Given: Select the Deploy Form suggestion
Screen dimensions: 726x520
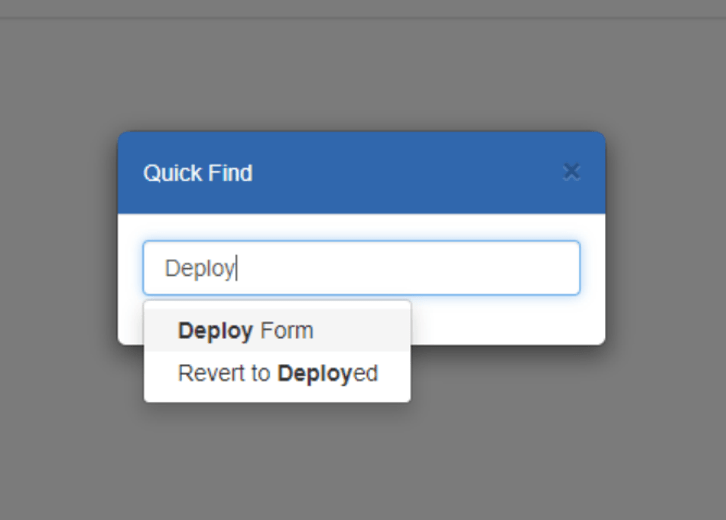Looking at the screenshot, I should point(277,331).
